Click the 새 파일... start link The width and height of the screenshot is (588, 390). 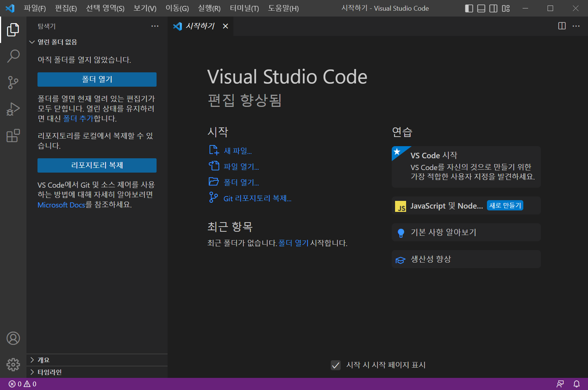coord(238,151)
